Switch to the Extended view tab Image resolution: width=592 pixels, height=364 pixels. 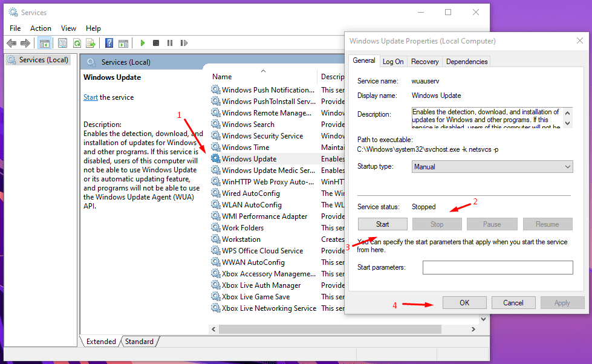point(101,342)
